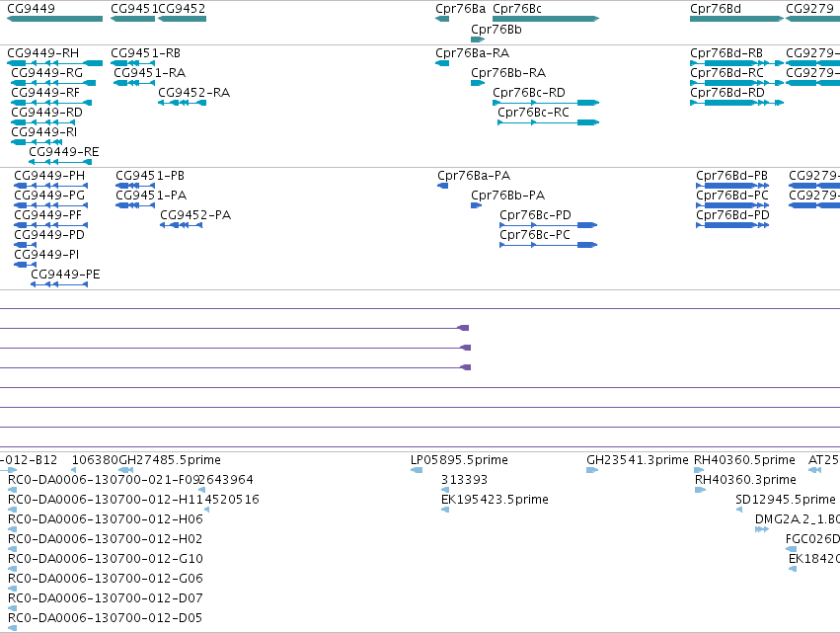Select the Cpr76Bc-RC transcript

coord(533,113)
